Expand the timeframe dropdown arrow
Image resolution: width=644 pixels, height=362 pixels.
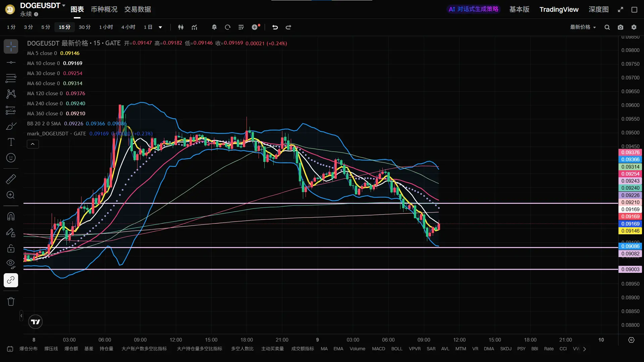point(160,27)
